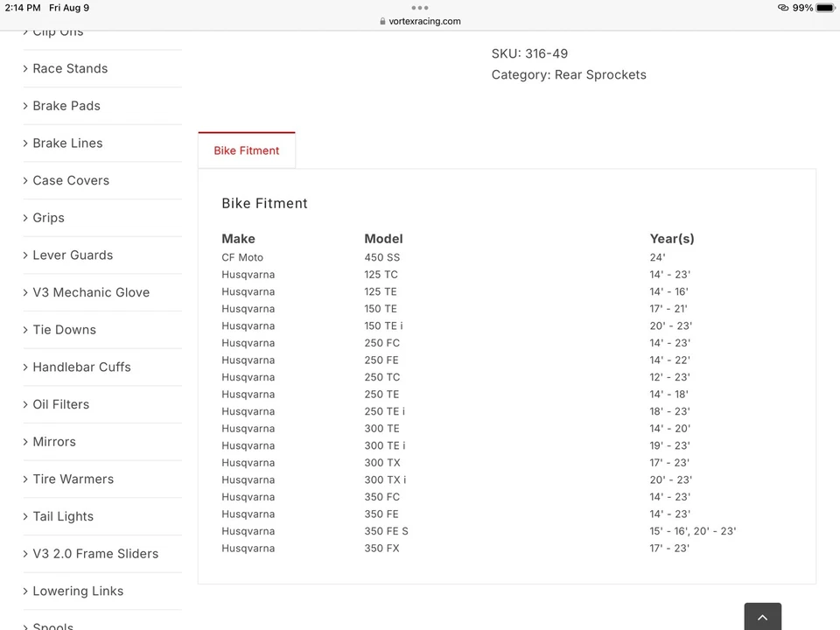Tap the scroll-to-top arrow button
The width and height of the screenshot is (840, 630).
pyautogui.click(x=762, y=617)
